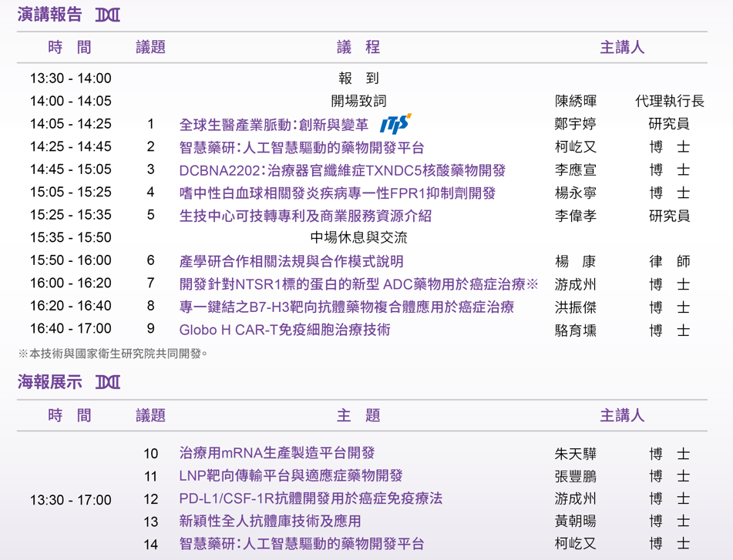
Task: Click the time cell 16:40 - 17:00
Action: point(71,328)
